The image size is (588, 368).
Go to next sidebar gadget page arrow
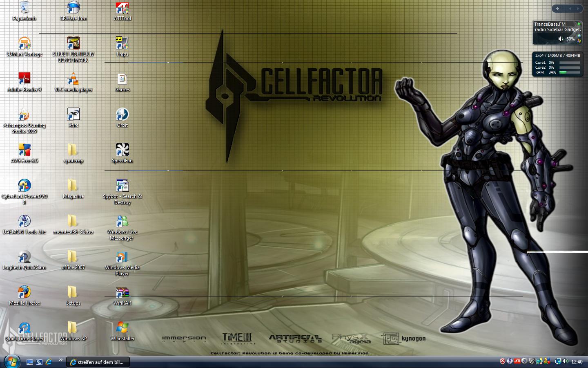click(x=578, y=9)
